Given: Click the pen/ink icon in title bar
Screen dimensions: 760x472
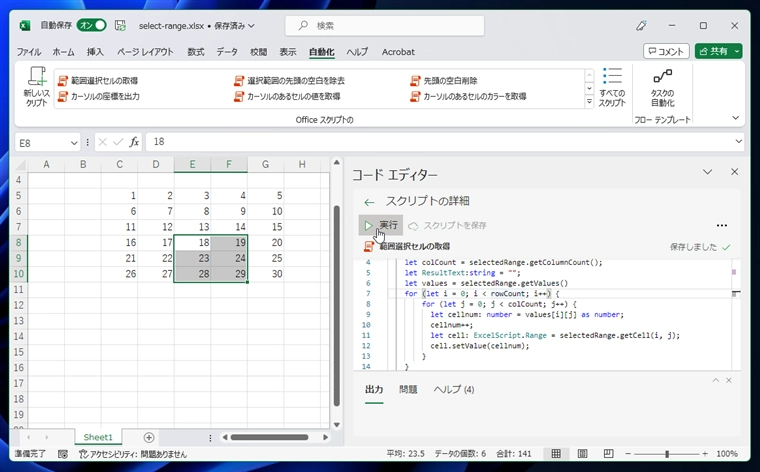Looking at the screenshot, I should point(641,26).
